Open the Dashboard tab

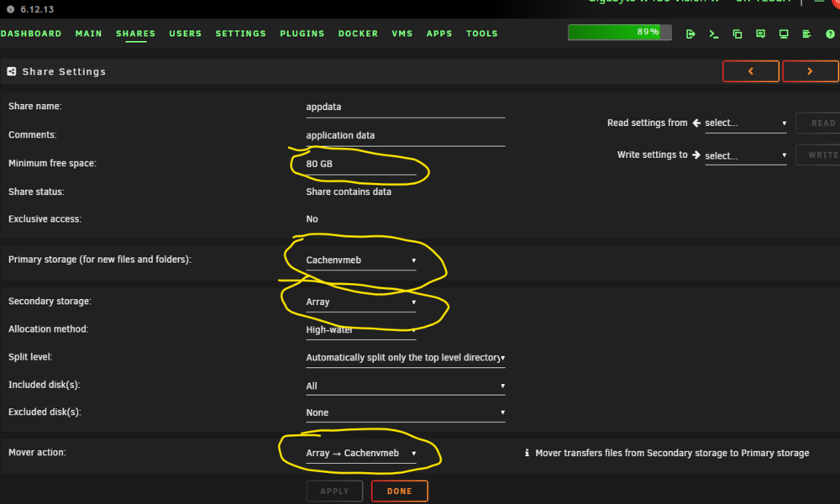[31, 34]
